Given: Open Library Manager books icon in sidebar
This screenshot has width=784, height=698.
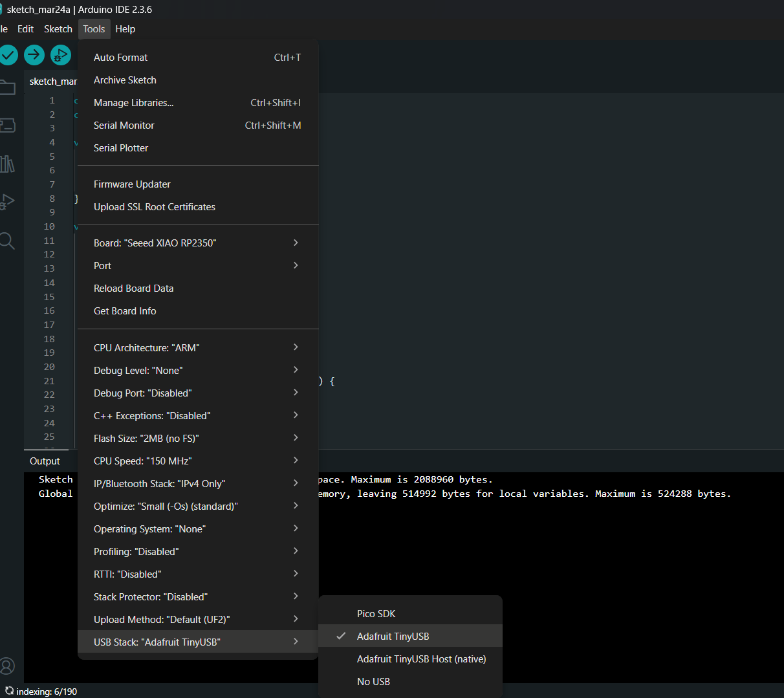Looking at the screenshot, I should tap(7, 164).
